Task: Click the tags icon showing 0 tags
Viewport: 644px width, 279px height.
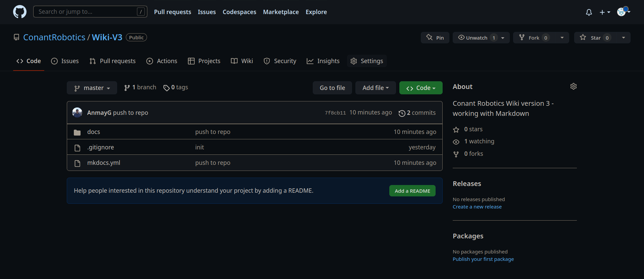Action: pyautogui.click(x=166, y=88)
